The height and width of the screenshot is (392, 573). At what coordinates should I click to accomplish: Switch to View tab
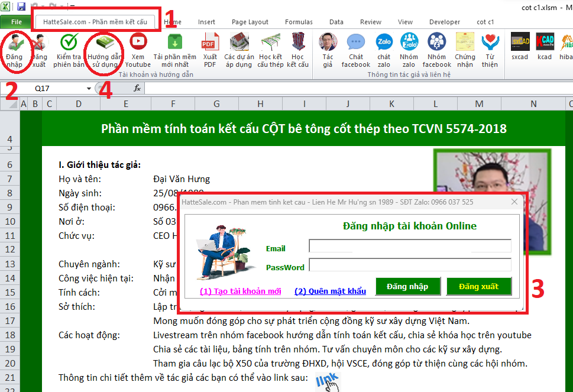tap(405, 22)
